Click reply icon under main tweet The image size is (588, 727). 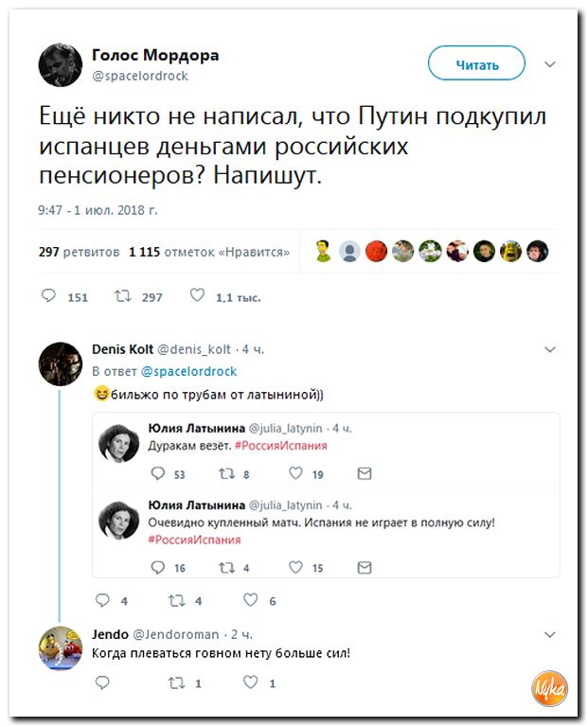49,296
